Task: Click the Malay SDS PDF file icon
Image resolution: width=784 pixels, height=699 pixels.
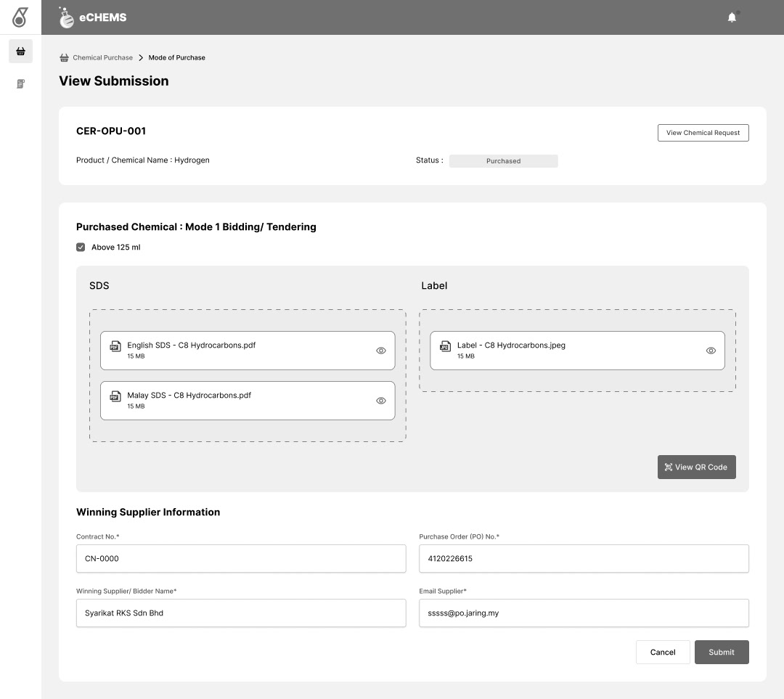Action: pyautogui.click(x=115, y=396)
